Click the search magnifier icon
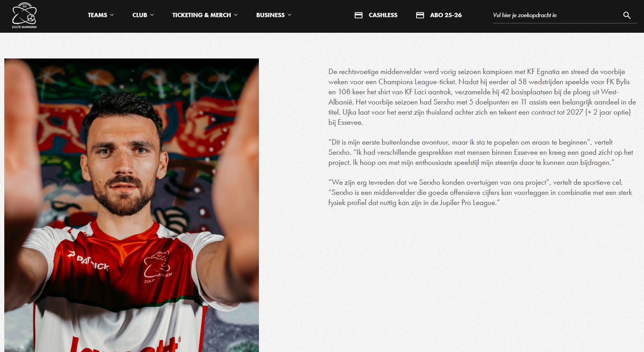Viewport: 644px width, 352px height. point(626,15)
